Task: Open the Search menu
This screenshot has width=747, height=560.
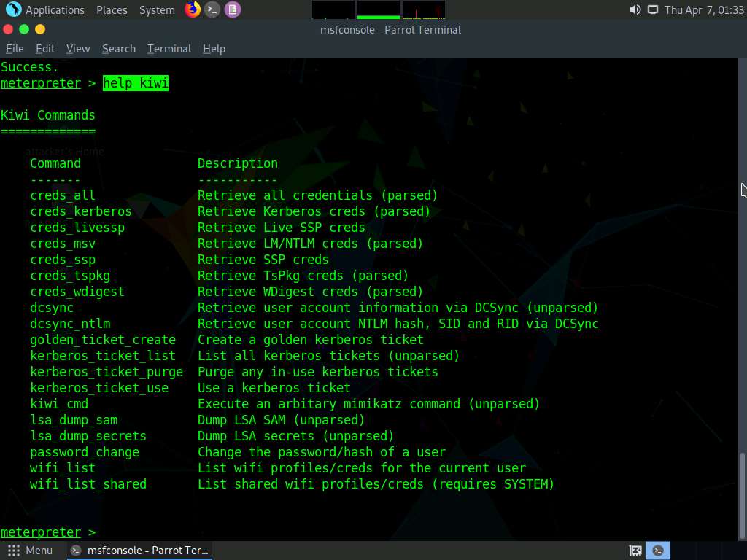Action: (x=119, y=49)
